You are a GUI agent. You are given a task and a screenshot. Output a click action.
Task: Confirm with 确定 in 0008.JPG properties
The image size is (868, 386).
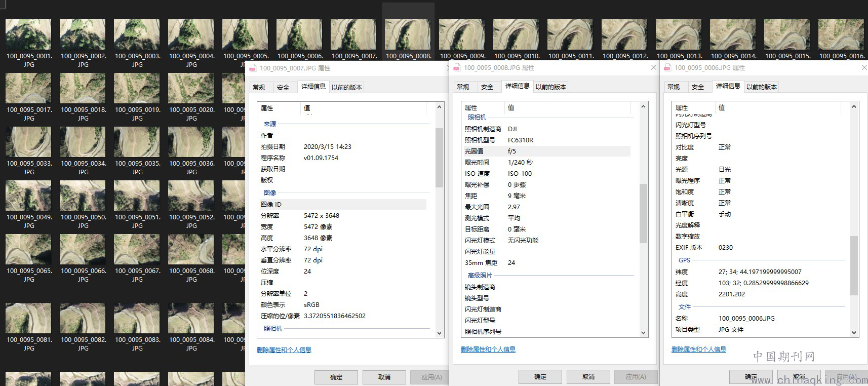[540, 376]
